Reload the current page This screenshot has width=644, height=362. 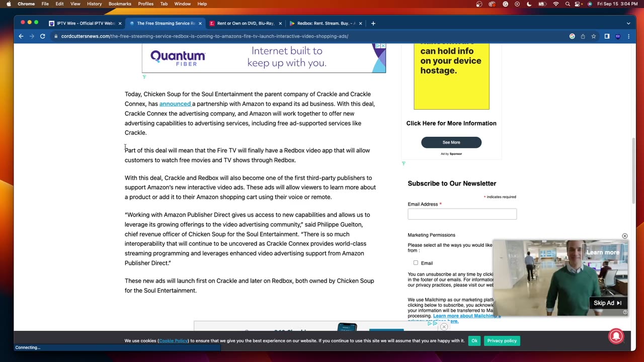point(43,36)
